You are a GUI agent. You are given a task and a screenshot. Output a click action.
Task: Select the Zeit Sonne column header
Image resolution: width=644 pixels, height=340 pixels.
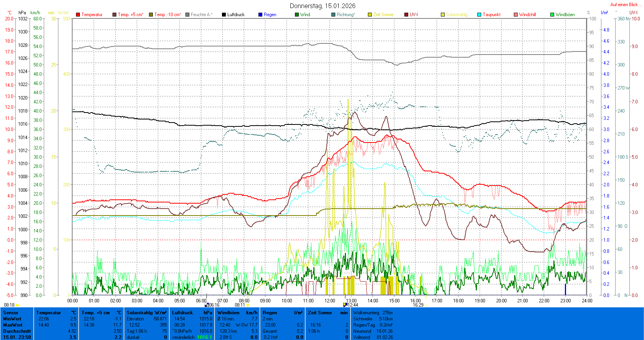(x=320, y=313)
